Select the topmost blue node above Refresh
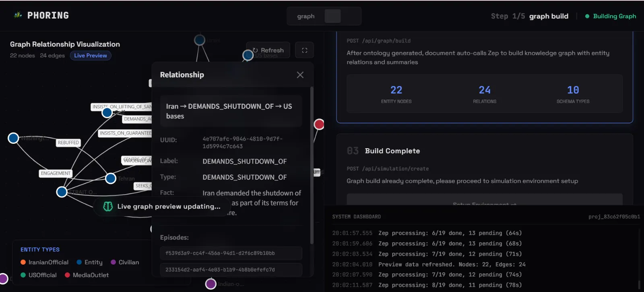 [200, 40]
